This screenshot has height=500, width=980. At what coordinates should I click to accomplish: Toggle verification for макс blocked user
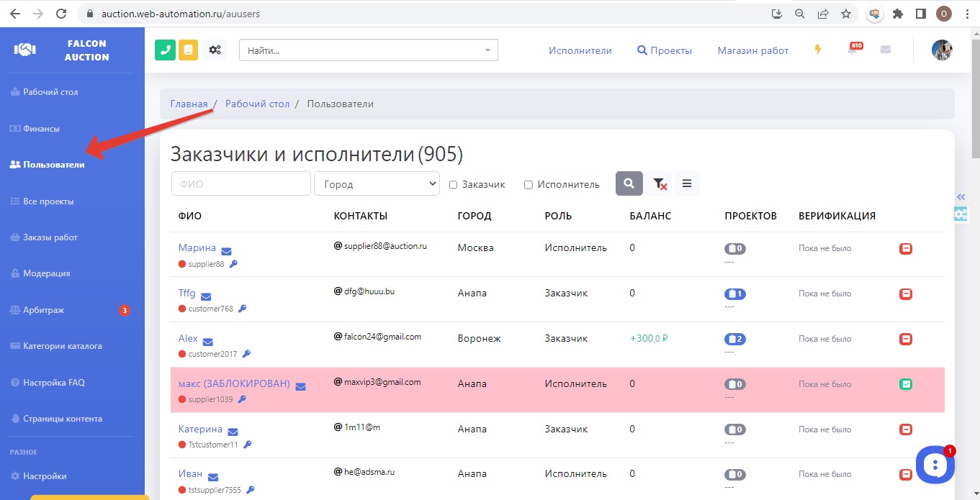click(x=906, y=384)
